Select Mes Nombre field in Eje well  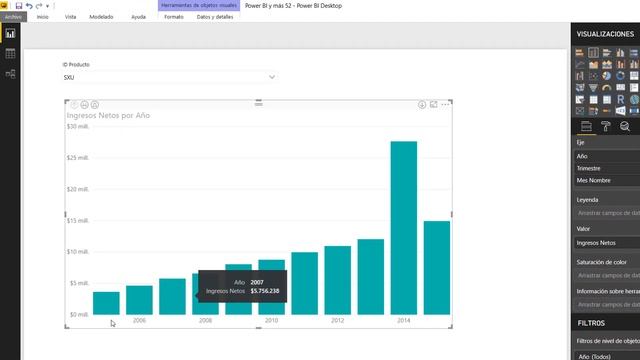[x=607, y=180]
